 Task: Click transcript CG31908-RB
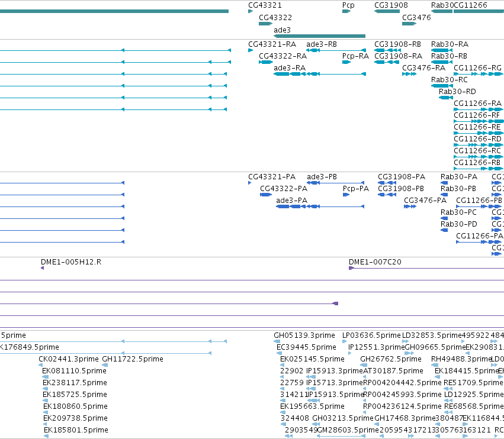coord(397,44)
